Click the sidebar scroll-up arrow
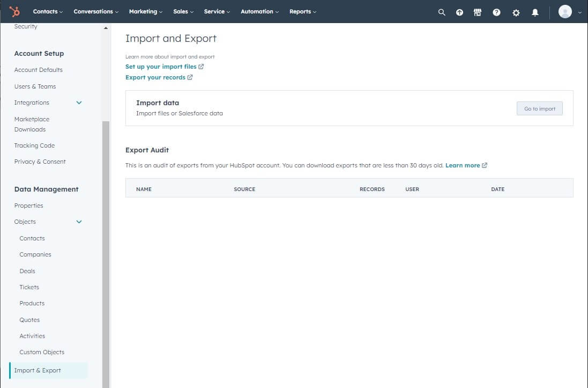This screenshot has width=588, height=388. tap(106, 28)
